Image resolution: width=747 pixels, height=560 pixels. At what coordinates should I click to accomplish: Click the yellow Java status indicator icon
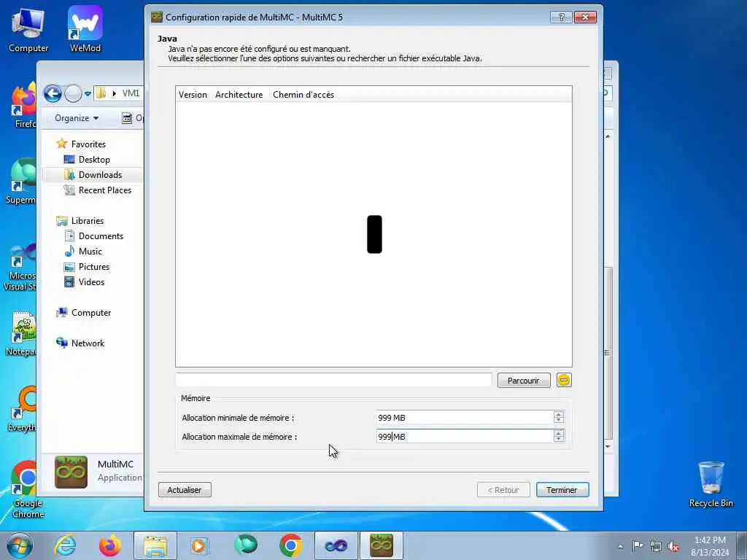564,380
